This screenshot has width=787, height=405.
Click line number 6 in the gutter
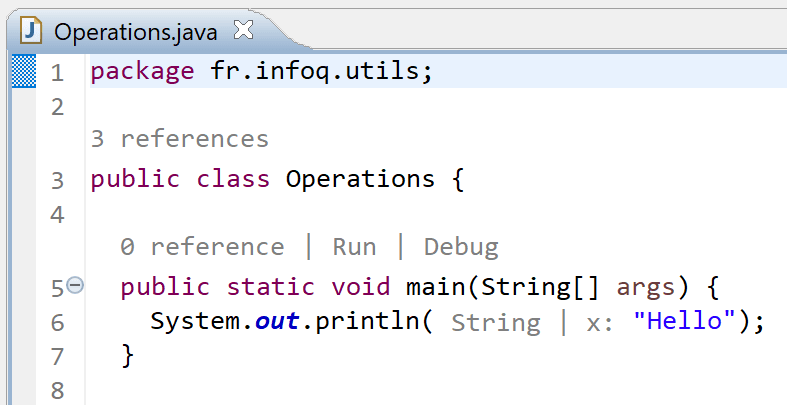(57, 323)
